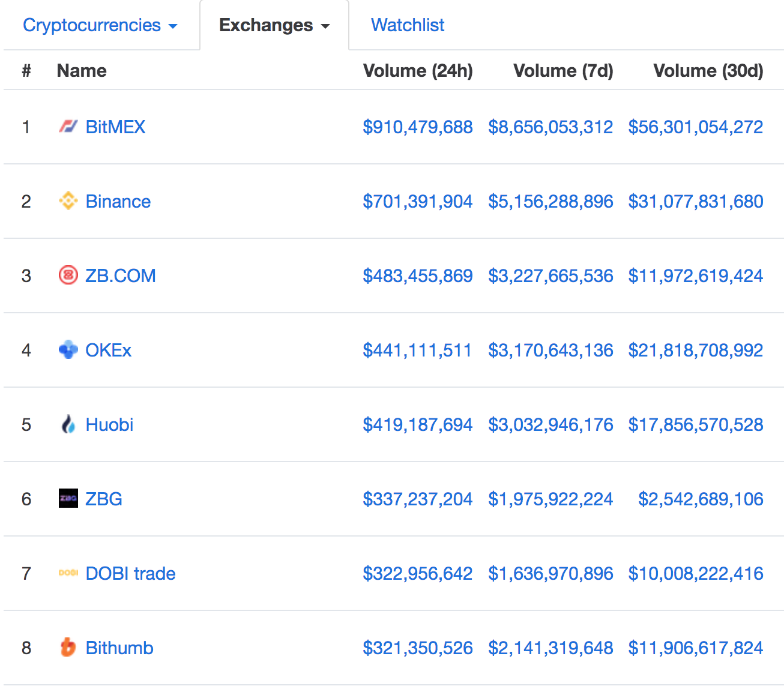Sort by Volume (24h) column header

(x=418, y=71)
